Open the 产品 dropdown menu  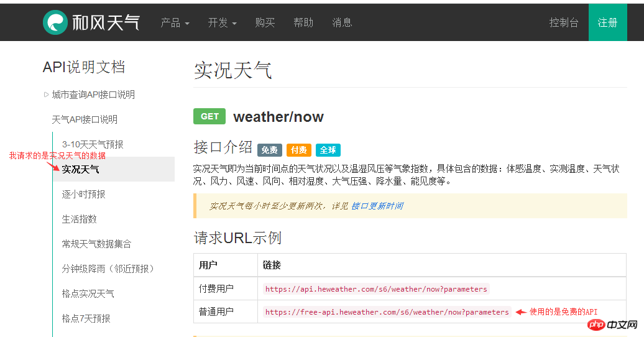175,22
